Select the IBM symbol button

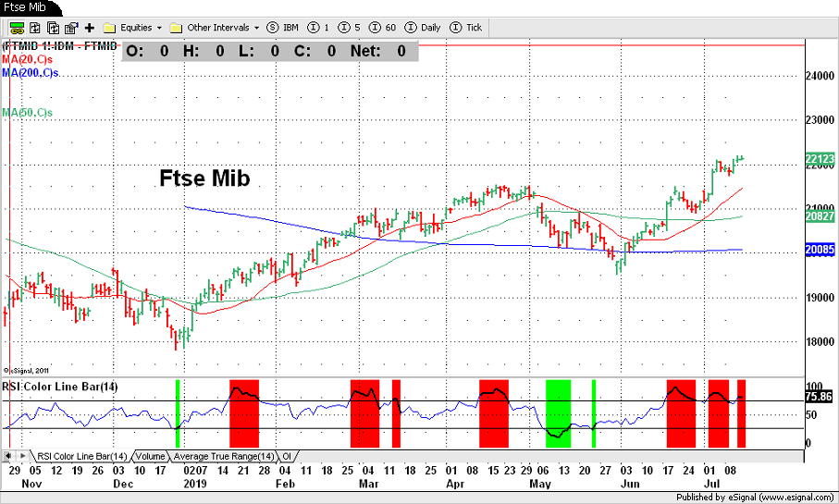282,28
